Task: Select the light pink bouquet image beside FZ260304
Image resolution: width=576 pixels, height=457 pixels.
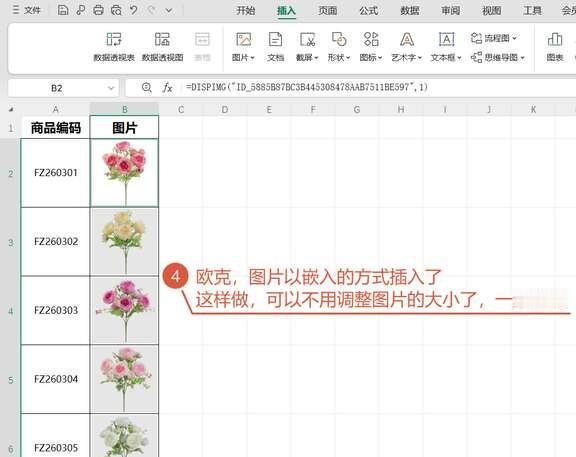Action: pyautogui.click(x=125, y=379)
